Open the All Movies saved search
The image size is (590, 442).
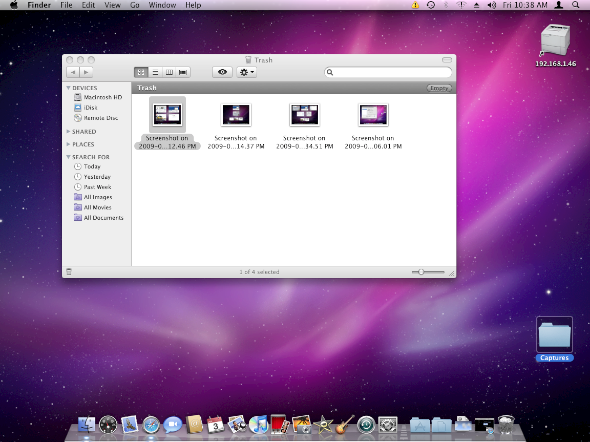click(93, 207)
